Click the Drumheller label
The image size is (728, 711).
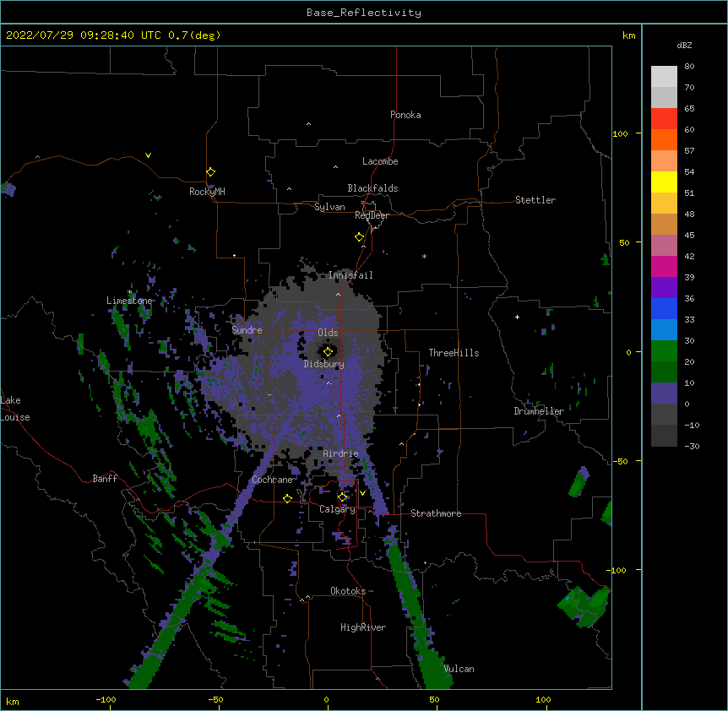pyautogui.click(x=539, y=411)
